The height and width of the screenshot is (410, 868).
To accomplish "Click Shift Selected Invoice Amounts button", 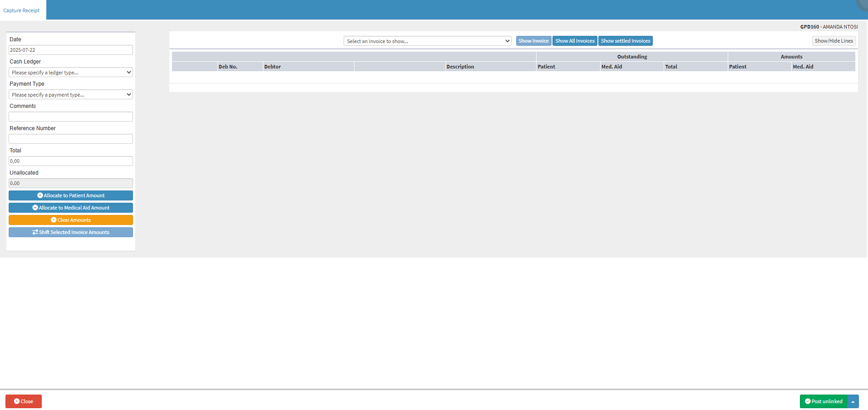I will tap(71, 232).
